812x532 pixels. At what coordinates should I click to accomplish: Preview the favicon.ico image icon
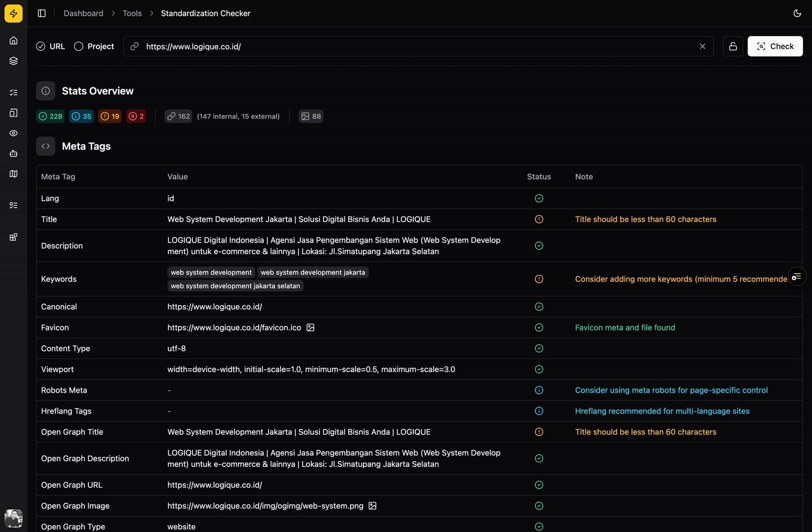[x=310, y=328]
